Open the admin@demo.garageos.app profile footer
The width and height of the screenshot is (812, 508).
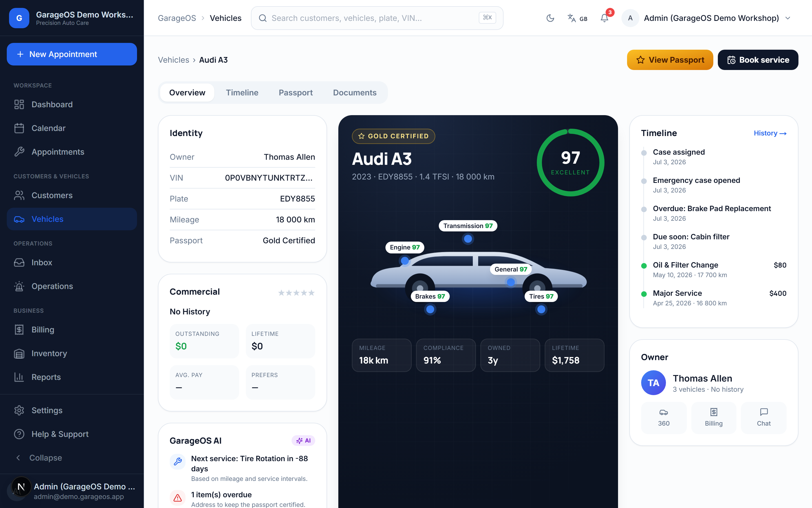point(71,491)
